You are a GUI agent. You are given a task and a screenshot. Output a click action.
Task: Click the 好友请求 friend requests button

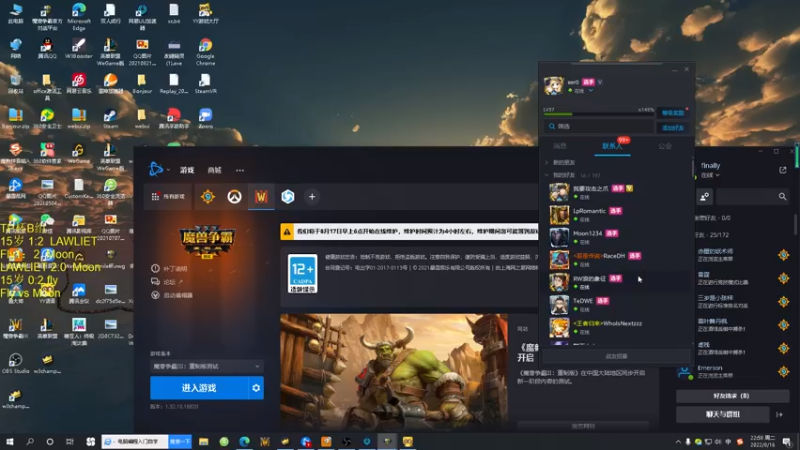732,395
